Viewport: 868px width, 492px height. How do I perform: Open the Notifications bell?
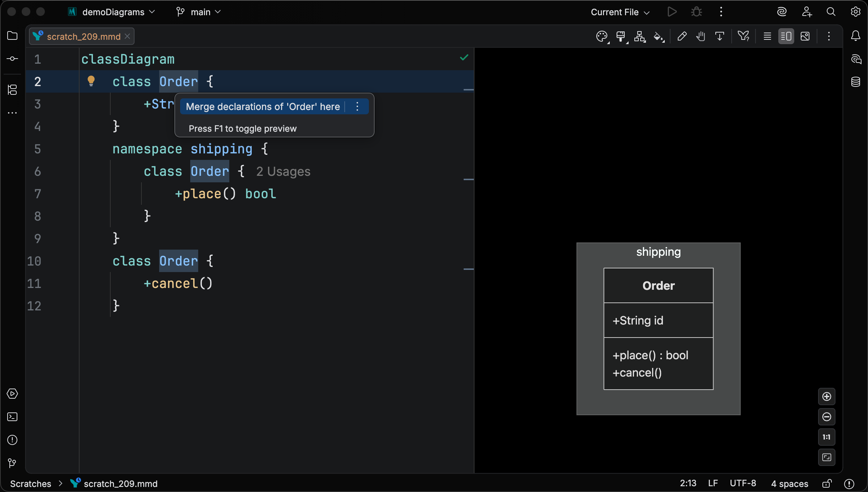[x=856, y=36]
